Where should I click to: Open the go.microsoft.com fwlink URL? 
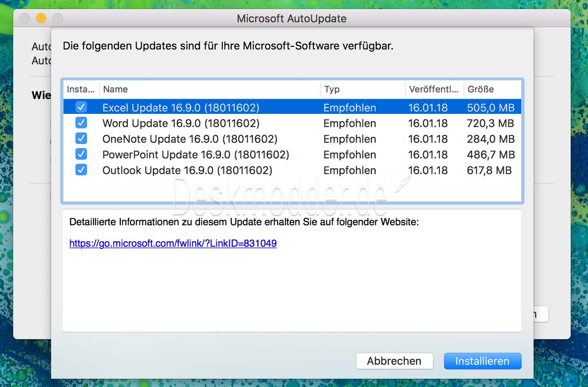tap(173, 243)
